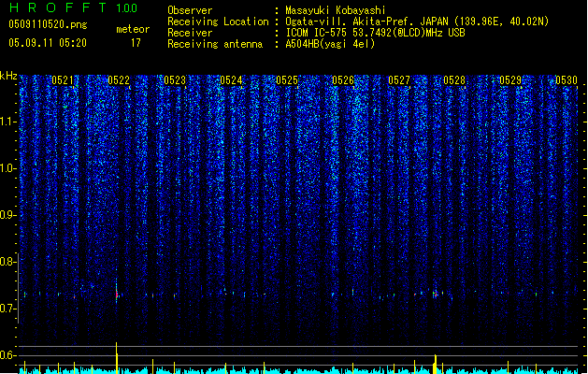The height and width of the screenshot is (374, 588).
Task: Click the meteor label
Action: click(133, 29)
